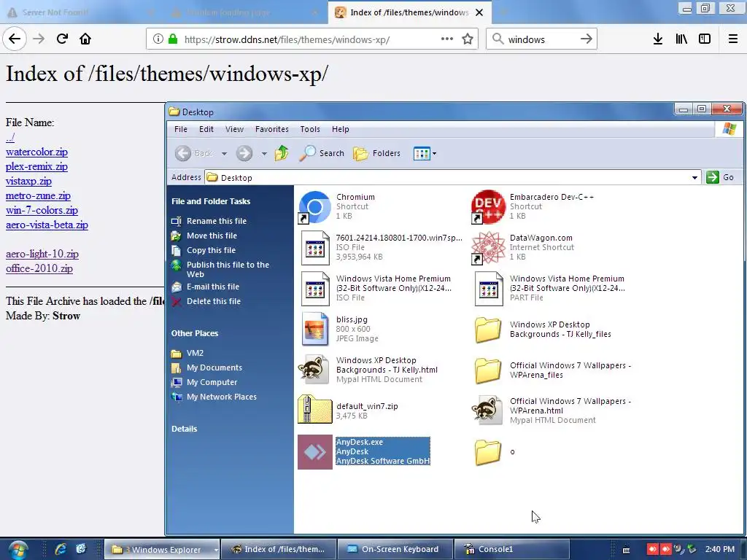The height and width of the screenshot is (560, 747).
Task: Click Move this file task
Action: [x=204, y=236]
